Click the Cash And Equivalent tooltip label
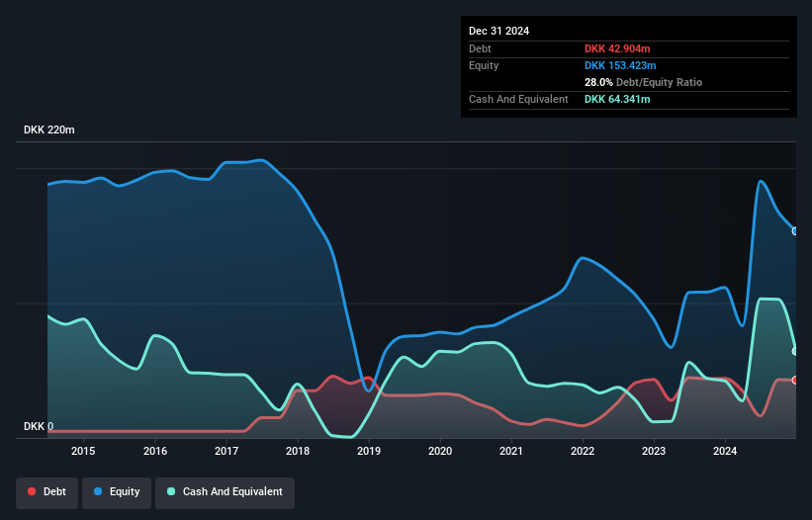Screen dimensions: 812x520 click(x=518, y=99)
